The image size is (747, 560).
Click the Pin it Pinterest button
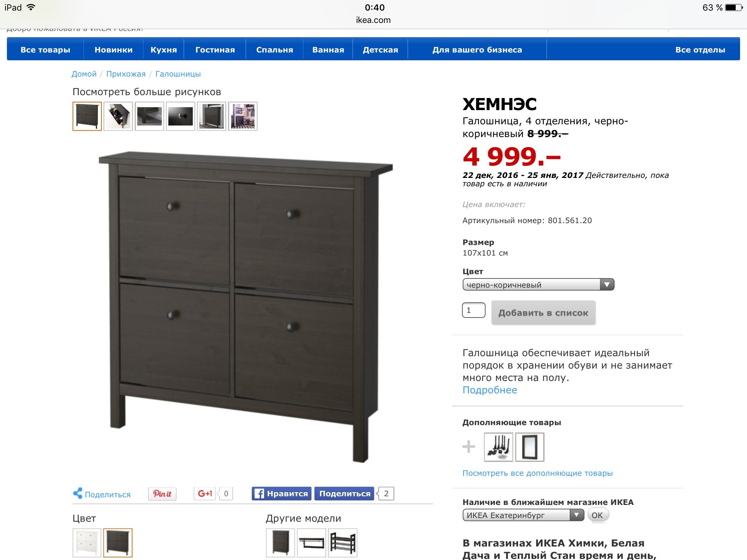[x=162, y=494]
